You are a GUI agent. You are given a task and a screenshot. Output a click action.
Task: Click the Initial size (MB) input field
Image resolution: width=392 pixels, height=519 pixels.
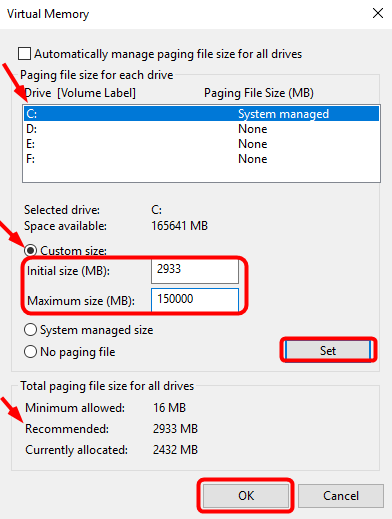(x=195, y=271)
